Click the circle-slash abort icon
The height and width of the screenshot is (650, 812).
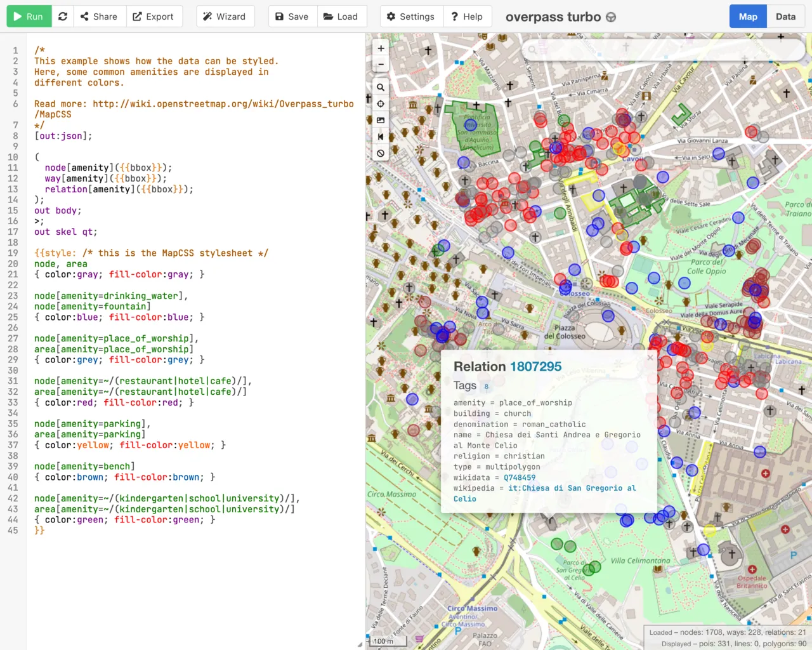[380, 153]
